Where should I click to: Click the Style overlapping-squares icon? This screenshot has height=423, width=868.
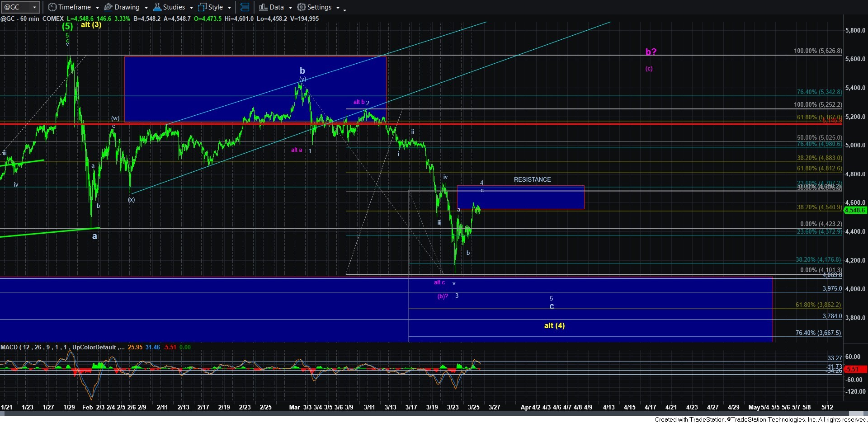click(202, 7)
